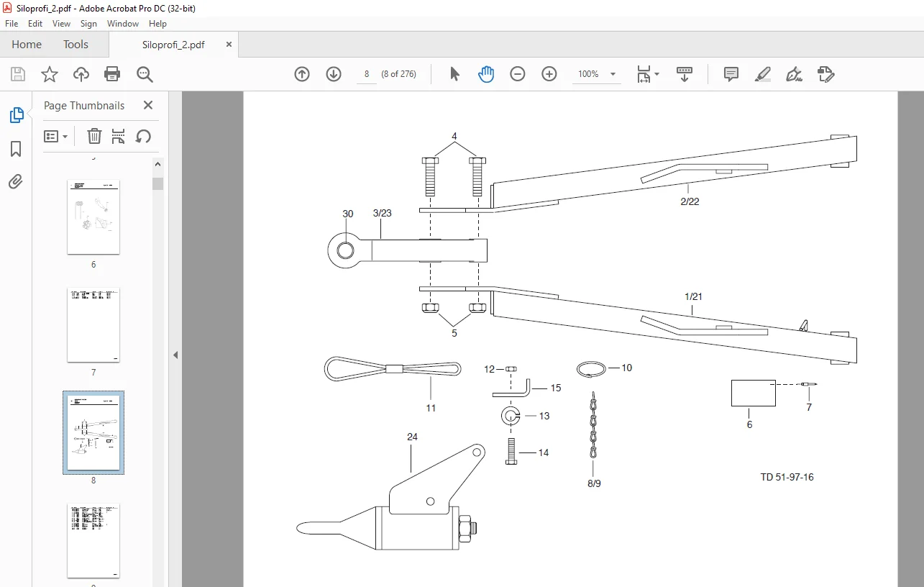
Task: Toggle the Hand pan tool
Action: 486,74
